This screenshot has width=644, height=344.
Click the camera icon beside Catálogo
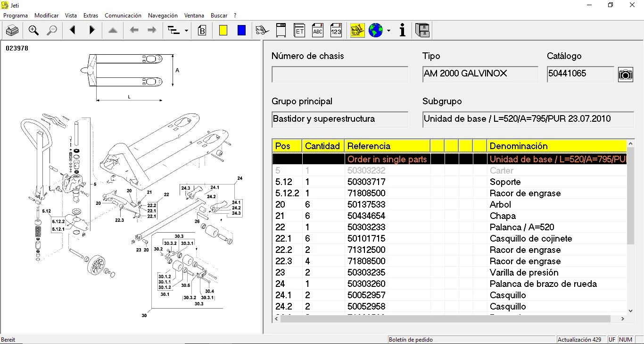625,75
